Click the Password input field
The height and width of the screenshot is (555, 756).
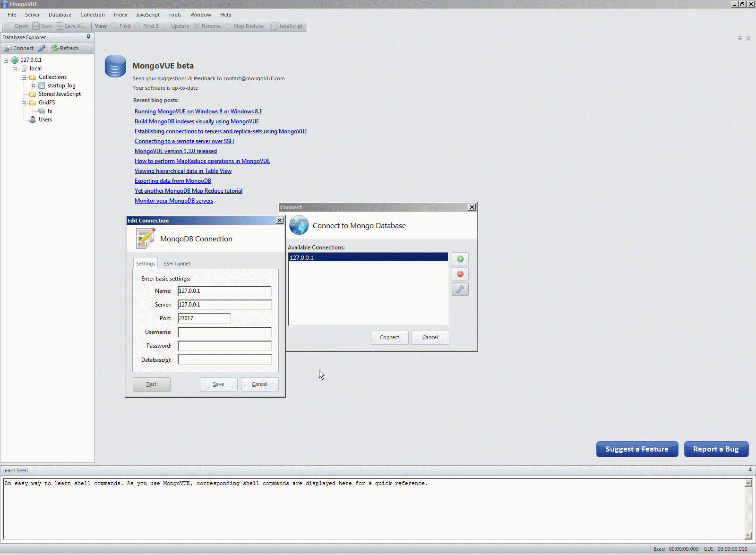tap(225, 346)
